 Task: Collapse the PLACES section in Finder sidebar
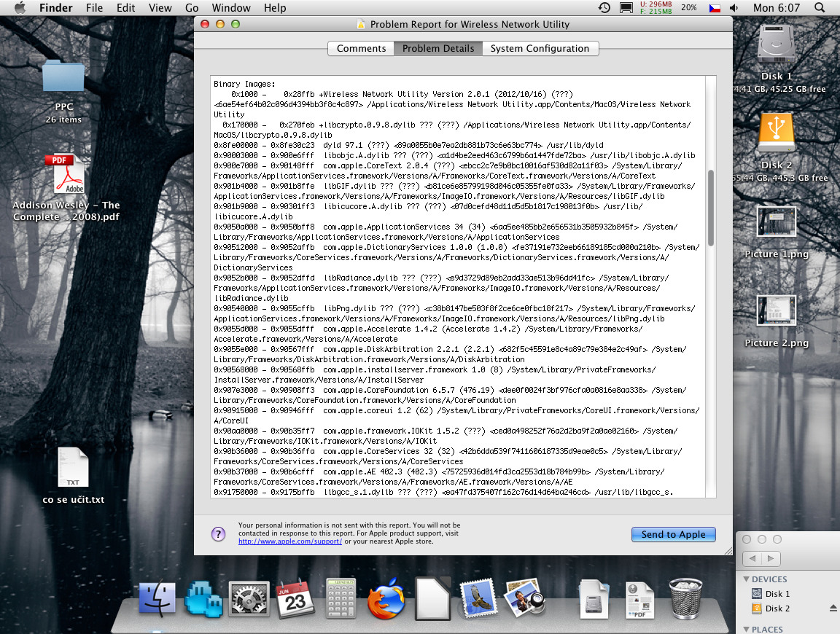[x=746, y=629]
